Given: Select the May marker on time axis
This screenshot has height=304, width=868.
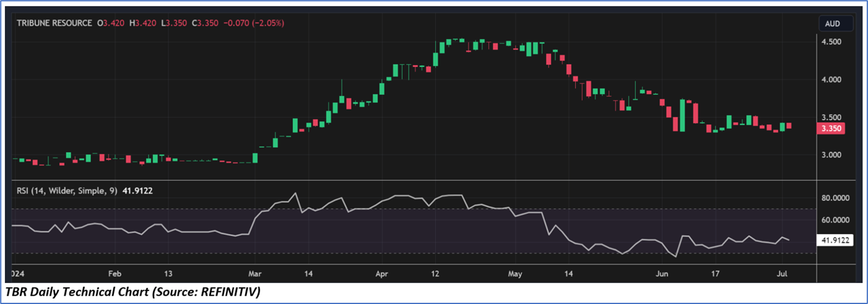Looking at the screenshot, I should coord(515,273).
